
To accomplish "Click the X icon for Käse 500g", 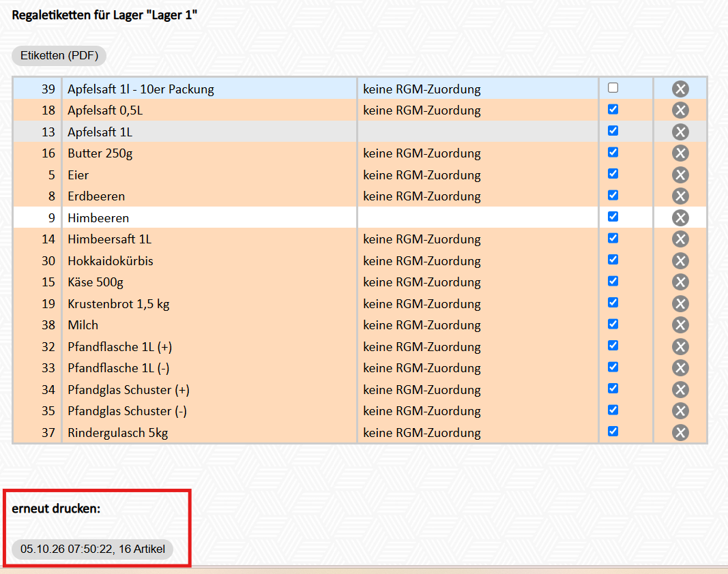I will click(680, 282).
